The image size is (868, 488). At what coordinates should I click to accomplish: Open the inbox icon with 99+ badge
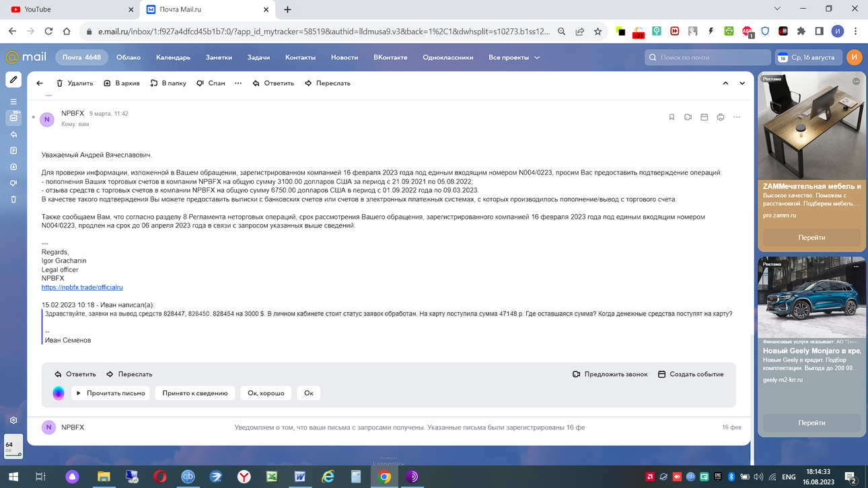point(13,118)
